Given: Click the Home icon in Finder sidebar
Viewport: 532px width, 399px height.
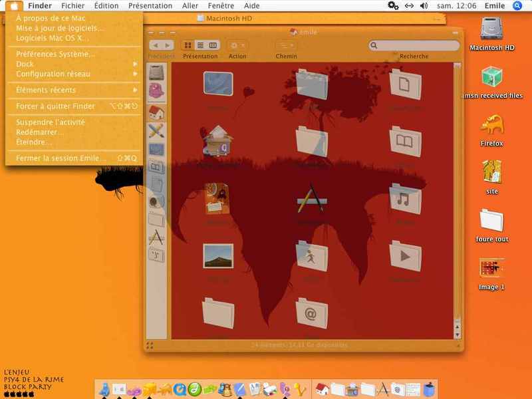Looking at the screenshot, I should coord(156,113).
